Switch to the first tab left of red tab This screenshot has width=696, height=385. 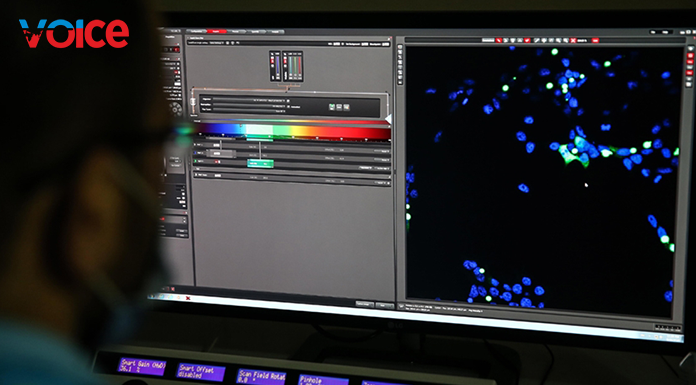click(x=197, y=32)
